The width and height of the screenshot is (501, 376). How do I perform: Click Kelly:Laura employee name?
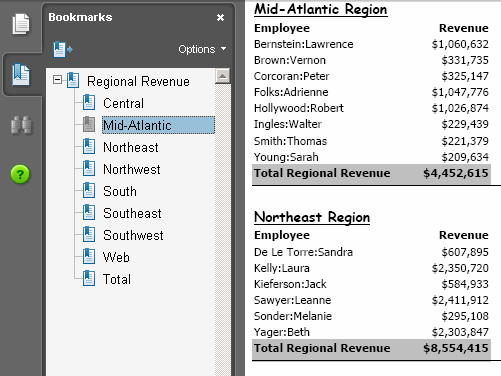click(x=282, y=268)
